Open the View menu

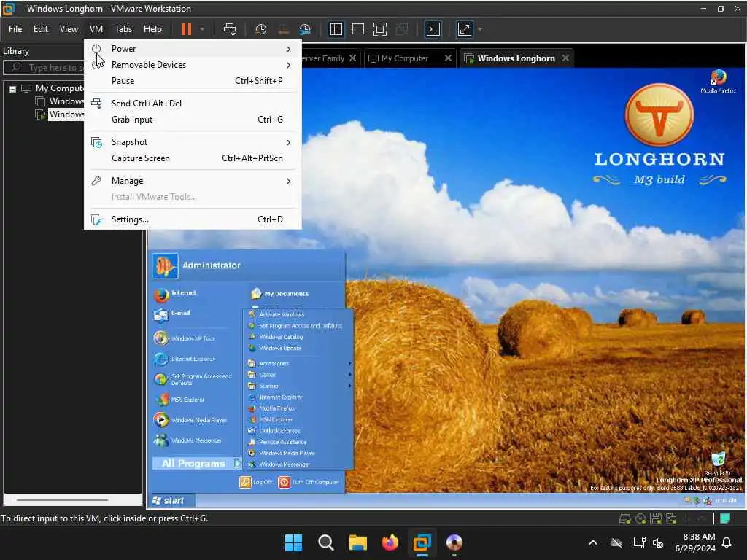69,29
